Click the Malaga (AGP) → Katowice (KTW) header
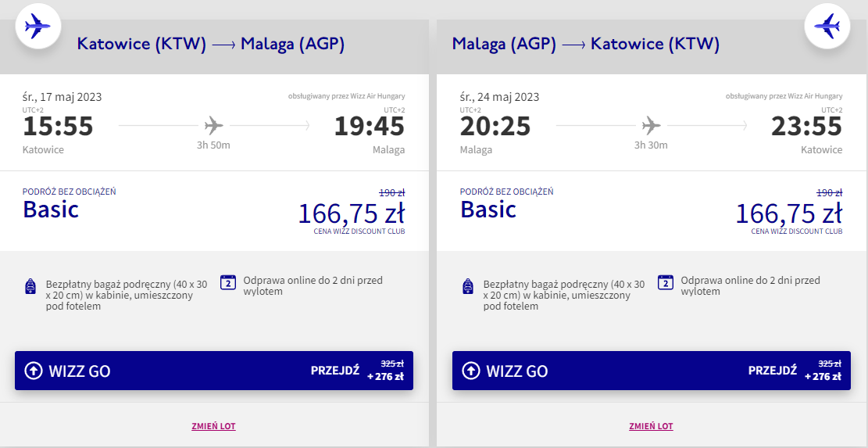 (x=586, y=44)
